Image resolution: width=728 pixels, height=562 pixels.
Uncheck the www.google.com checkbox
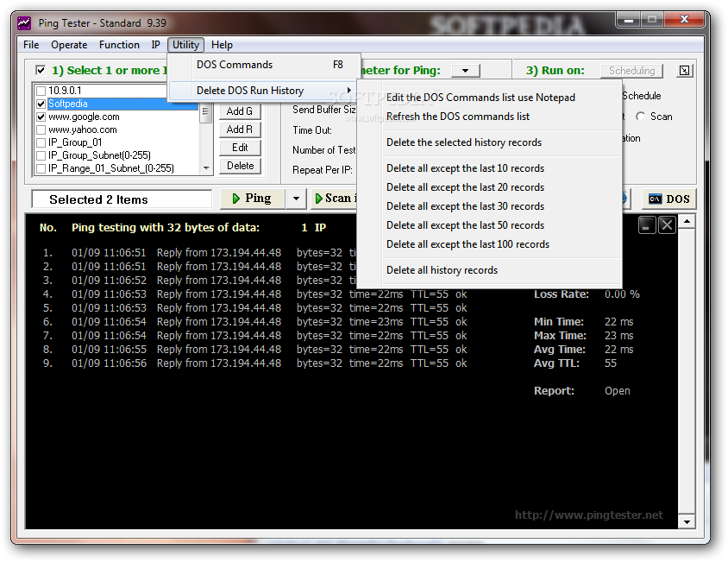pos(41,117)
